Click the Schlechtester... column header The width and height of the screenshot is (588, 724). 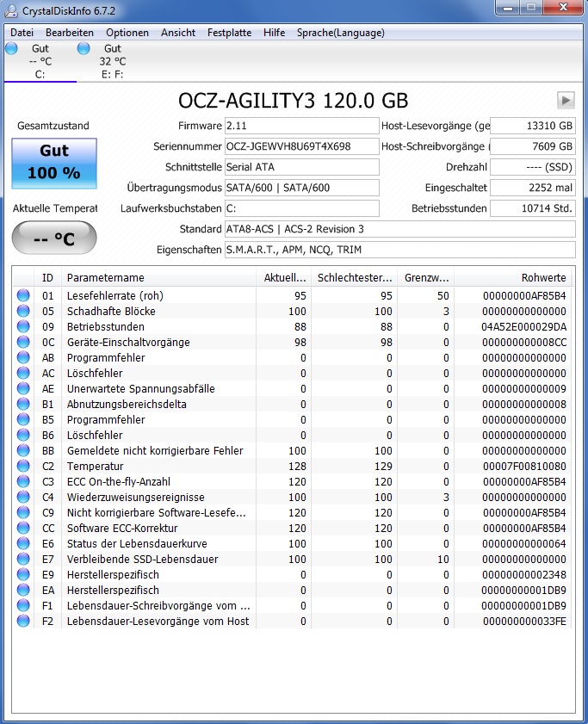click(x=355, y=277)
